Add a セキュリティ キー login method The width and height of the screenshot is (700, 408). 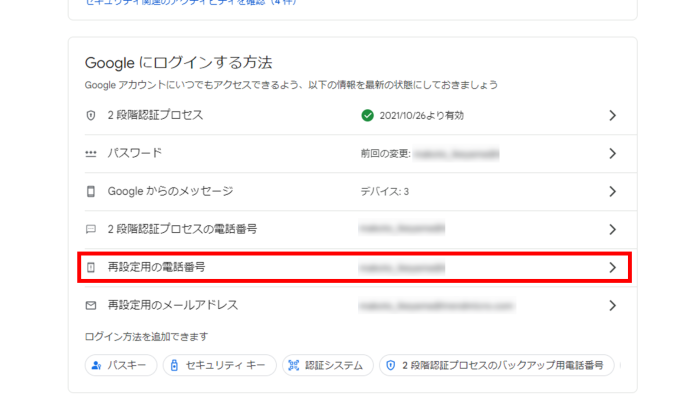coord(219,366)
